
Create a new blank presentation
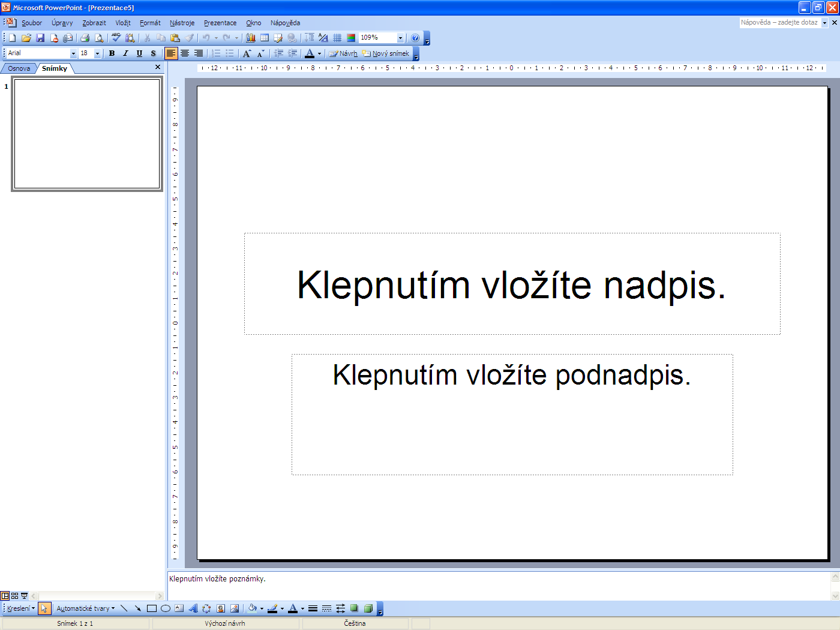coord(12,38)
